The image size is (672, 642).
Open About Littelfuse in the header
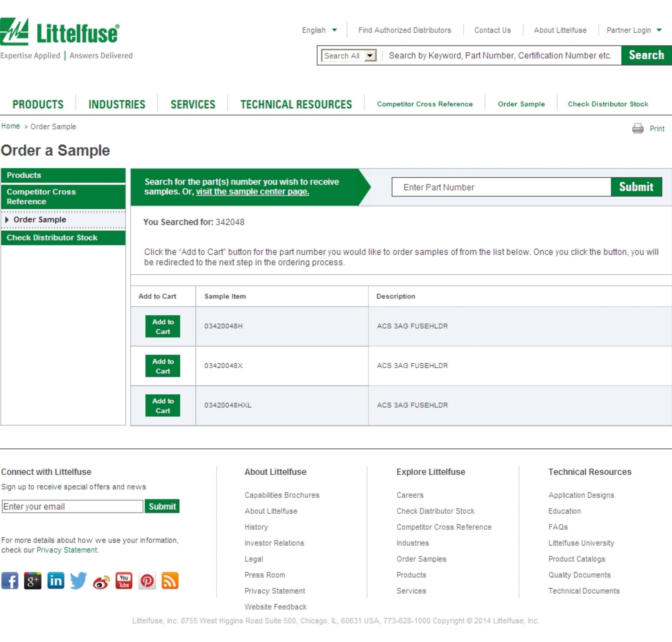point(560,30)
